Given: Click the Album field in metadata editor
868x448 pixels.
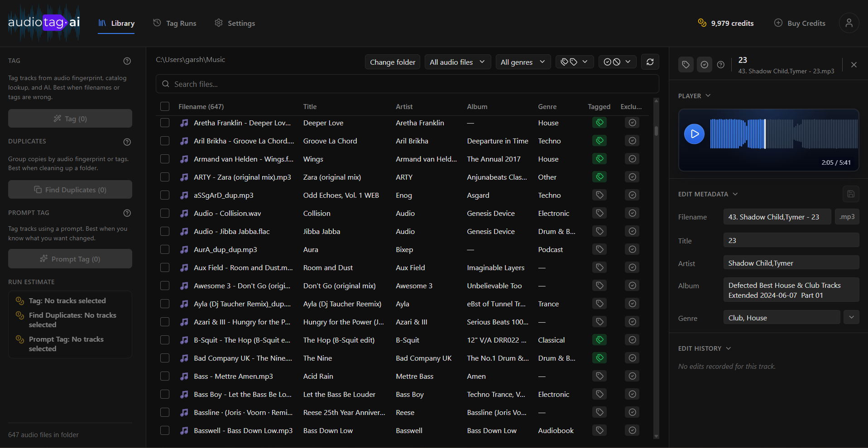Looking at the screenshot, I should coord(791,290).
